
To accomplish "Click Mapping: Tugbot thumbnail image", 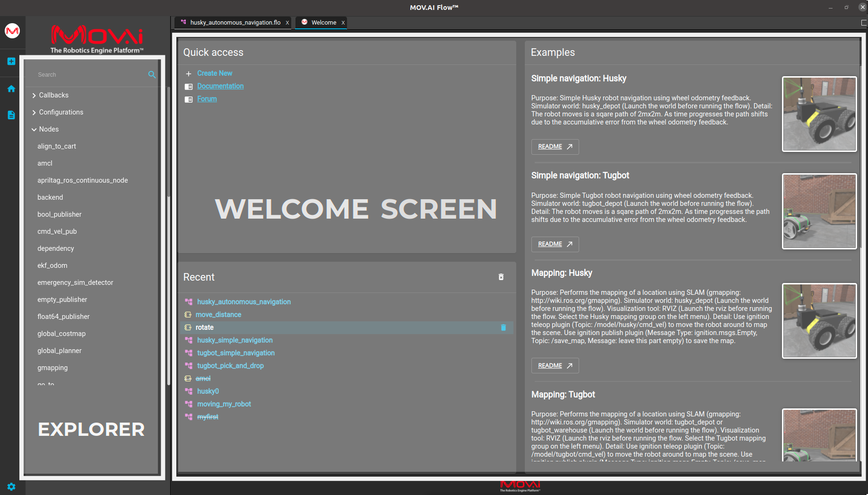I will [819, 435].
